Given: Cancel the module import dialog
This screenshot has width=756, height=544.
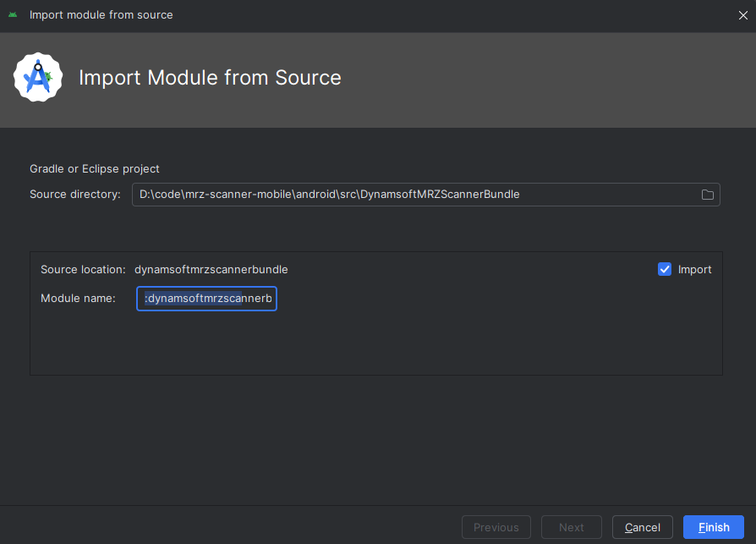Looking at the screenshot, I should tap(642, 526).
